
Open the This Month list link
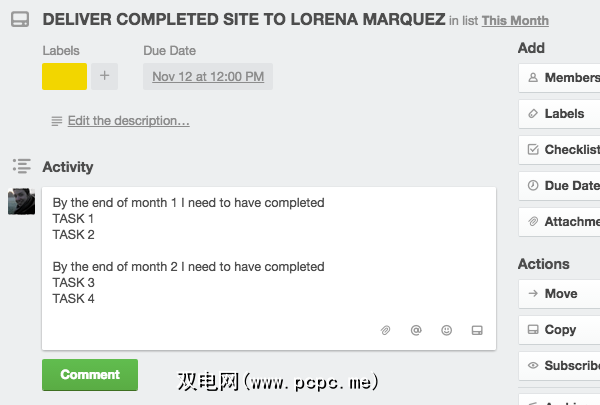pos(515,20)
